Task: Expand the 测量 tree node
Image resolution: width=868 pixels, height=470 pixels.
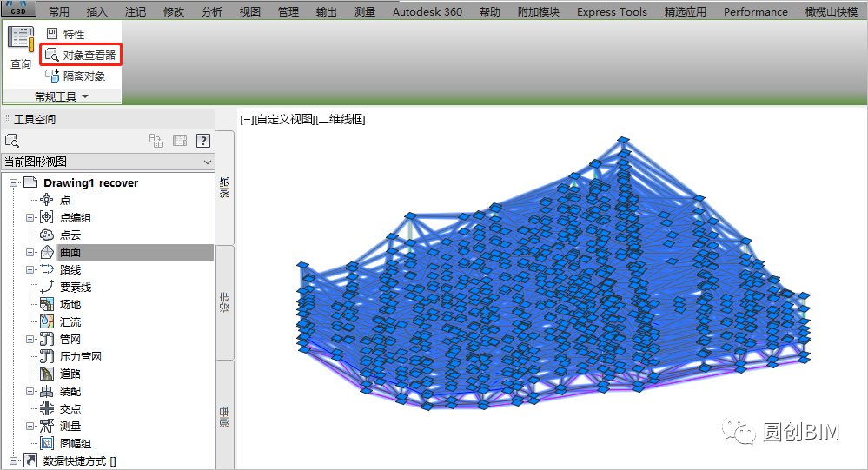Action: point(30,427)
